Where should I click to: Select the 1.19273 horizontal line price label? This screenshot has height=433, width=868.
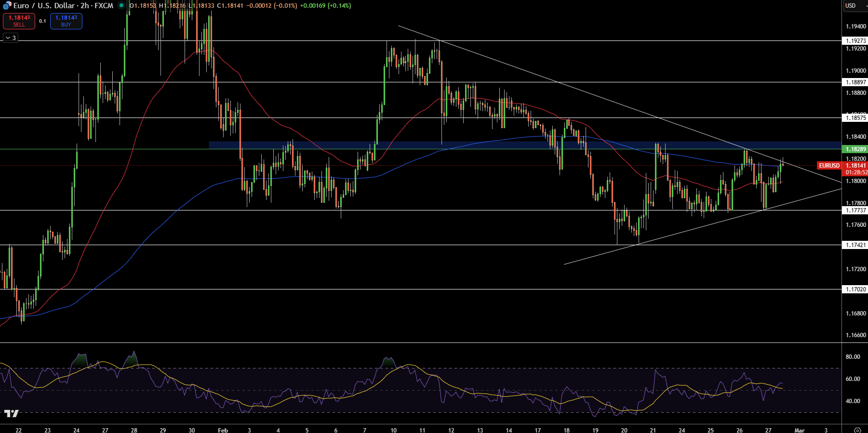pyautogui.click(x=855, y=41)
